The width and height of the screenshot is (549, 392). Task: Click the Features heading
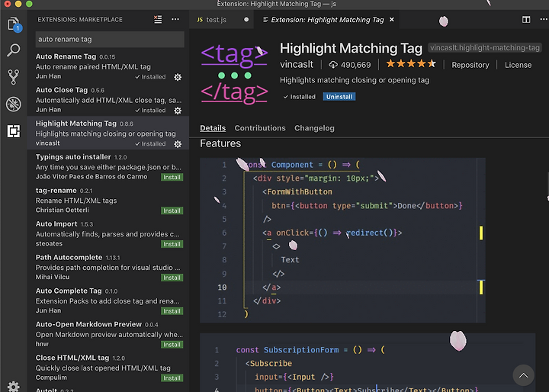[x=220, y=143]
